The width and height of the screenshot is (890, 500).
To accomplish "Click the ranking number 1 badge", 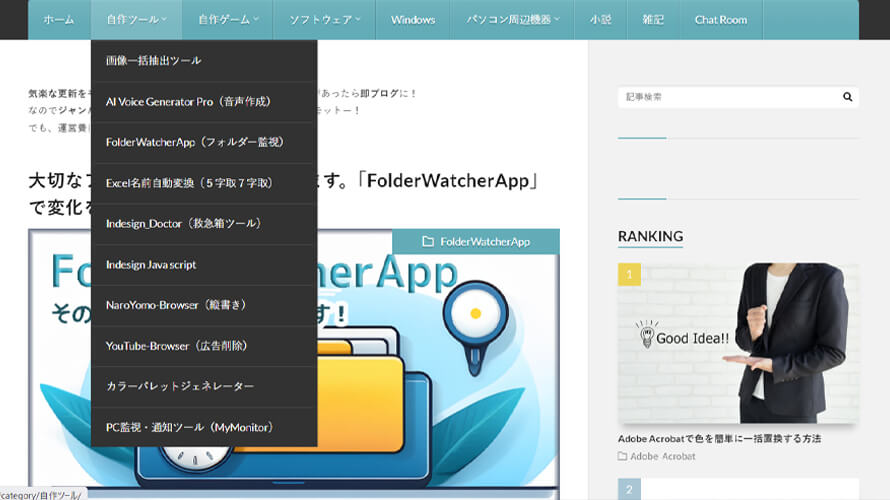I will click(x=629, y=275).
